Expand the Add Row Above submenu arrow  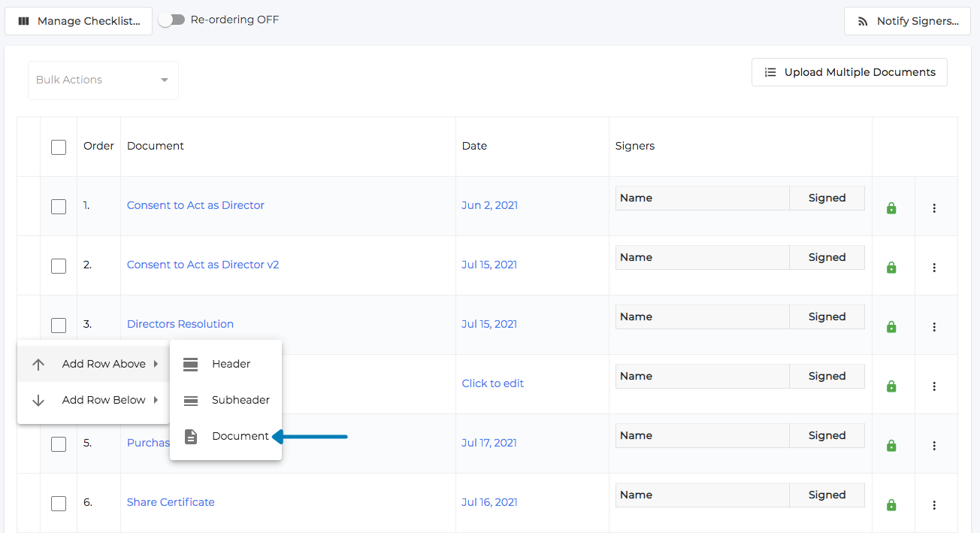coord(154,364)
